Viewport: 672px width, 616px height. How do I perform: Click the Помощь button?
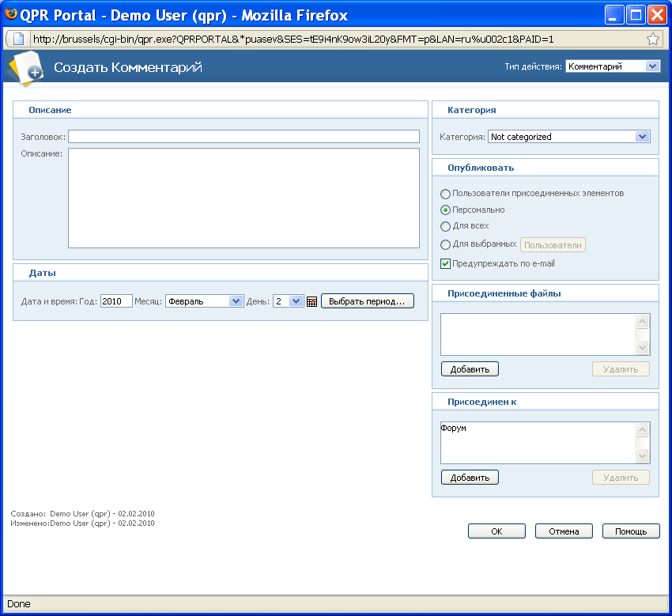pyautogui.click(x=631, y=531)
